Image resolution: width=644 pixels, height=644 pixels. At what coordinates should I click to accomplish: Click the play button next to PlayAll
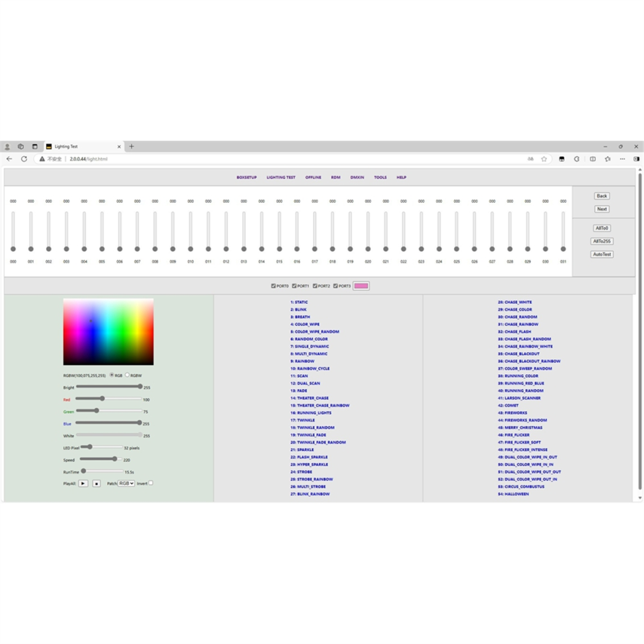pos(83,483)
